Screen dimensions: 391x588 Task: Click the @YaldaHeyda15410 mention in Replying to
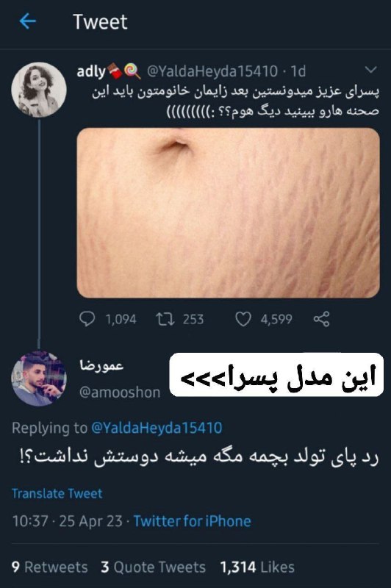(157, 428)
